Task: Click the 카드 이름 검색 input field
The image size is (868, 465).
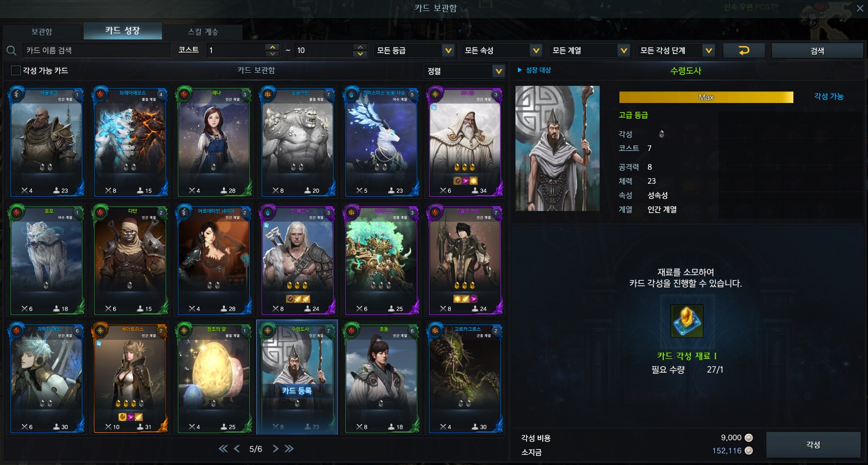Action: (97, 50)
